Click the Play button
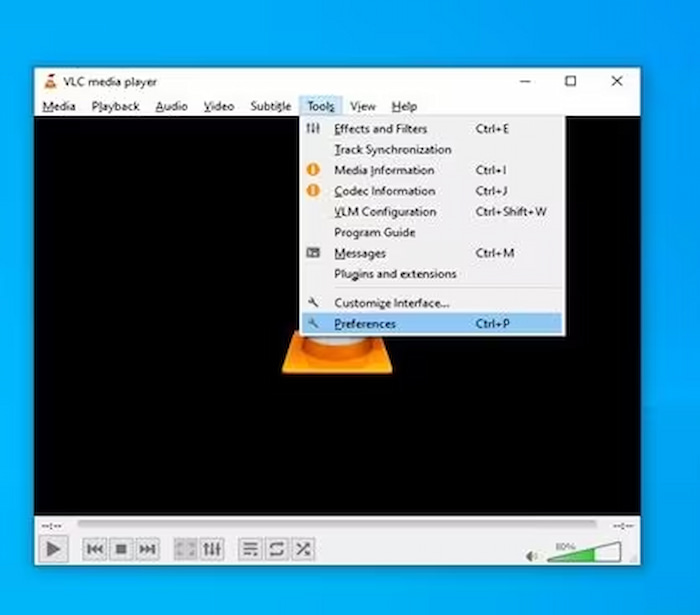This screenshot has height=615, width=700. click(54, 549)
